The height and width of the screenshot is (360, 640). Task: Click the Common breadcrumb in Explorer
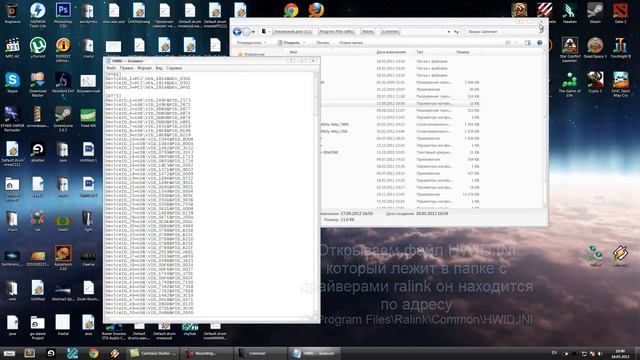(x=390, y=31)
